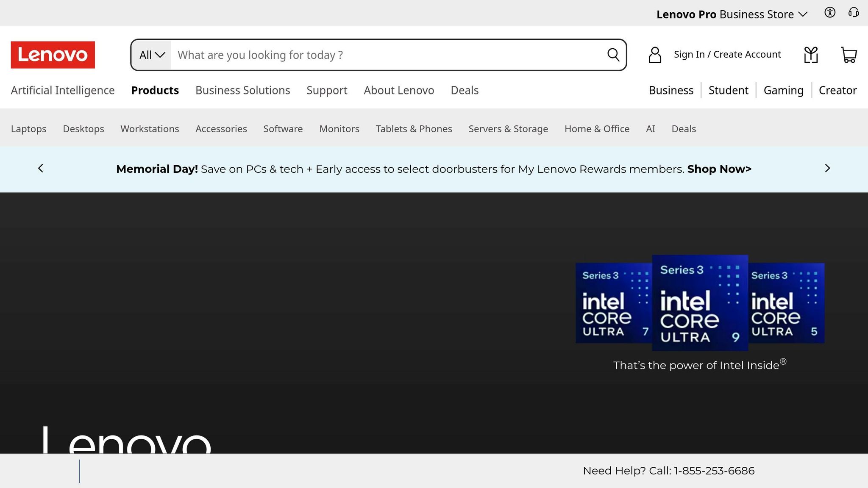
Task: Open the Artificial Intelligence menu
Action: (63, 90)
